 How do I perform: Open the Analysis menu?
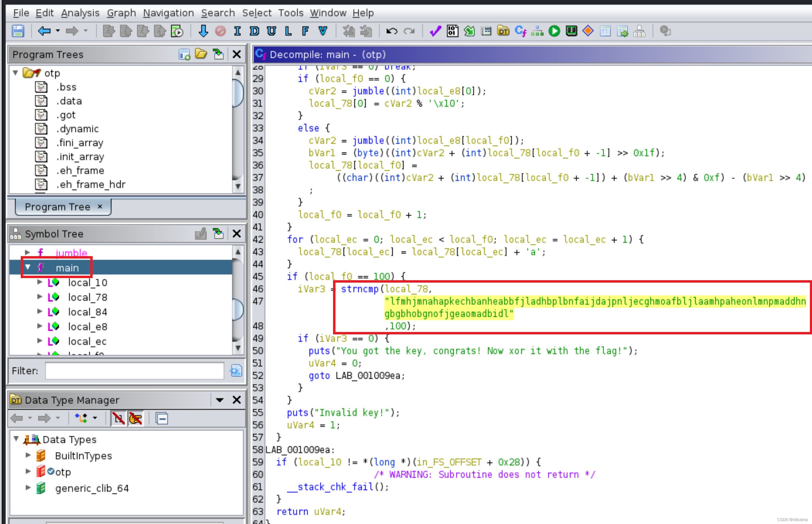coord(80,13)
